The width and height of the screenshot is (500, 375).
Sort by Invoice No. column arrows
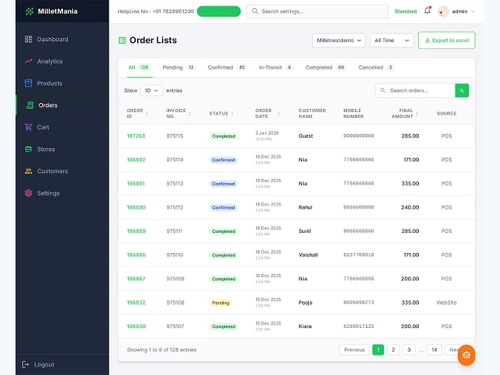point(190,114)
